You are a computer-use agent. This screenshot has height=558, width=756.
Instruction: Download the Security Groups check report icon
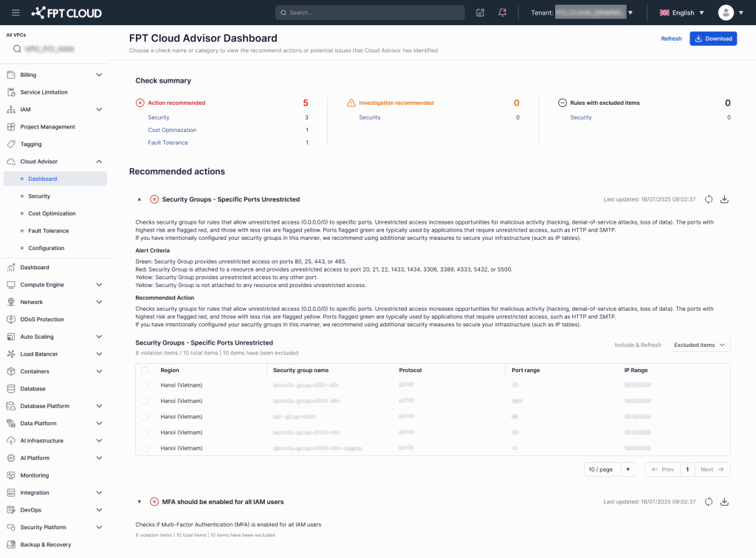[x=724, y=199]
